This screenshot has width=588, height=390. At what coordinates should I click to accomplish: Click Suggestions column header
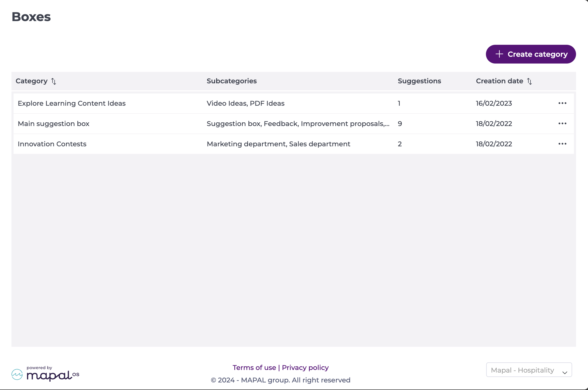coord(419,81)
